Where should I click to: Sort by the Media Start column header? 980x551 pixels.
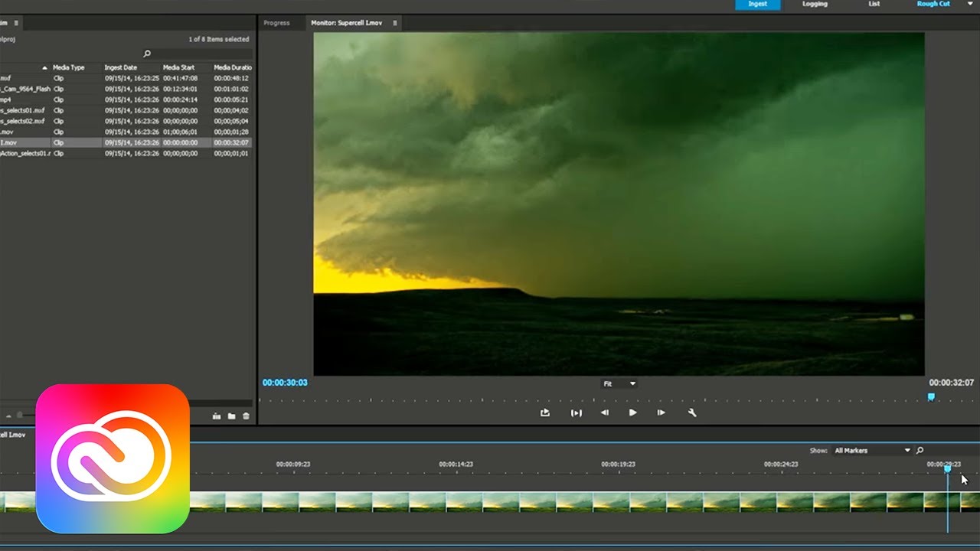[x=179, y=67]
